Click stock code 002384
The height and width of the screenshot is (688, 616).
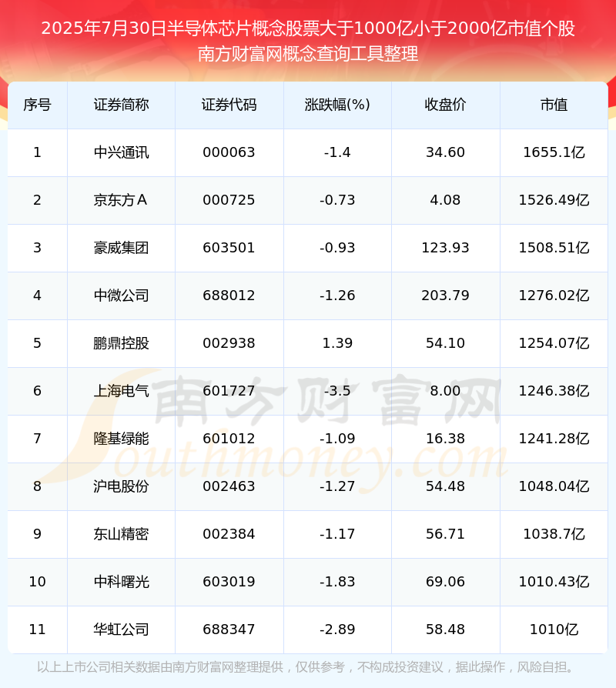click(229, 534)
